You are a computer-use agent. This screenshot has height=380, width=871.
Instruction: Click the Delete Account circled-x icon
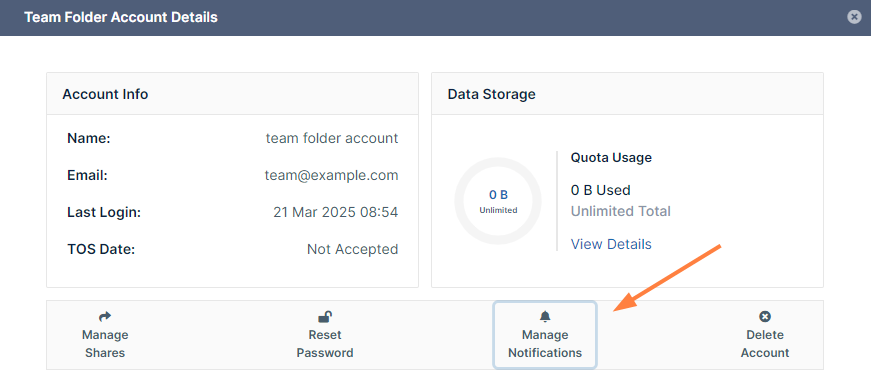[765, 317]
